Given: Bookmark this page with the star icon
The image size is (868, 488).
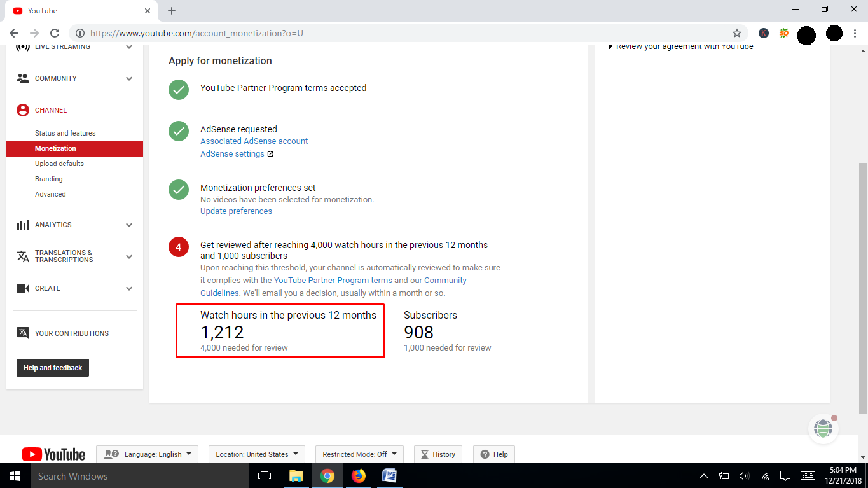Looking at the screenshot, I should click(x=737, y=33).
